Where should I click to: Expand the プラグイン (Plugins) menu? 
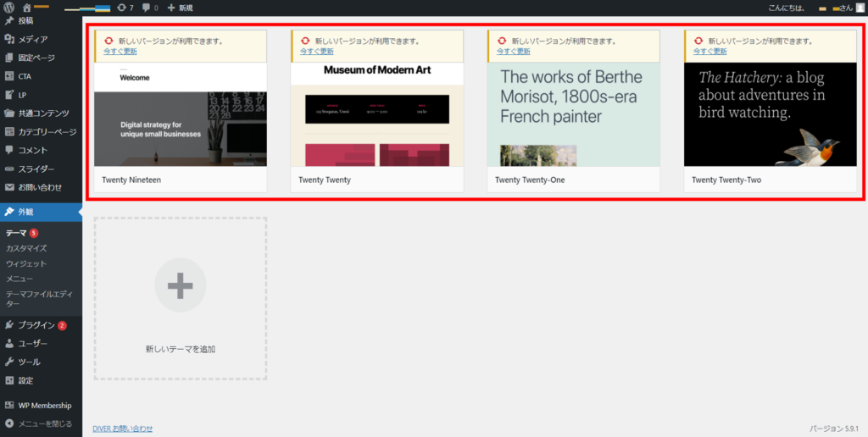point(36,325)
